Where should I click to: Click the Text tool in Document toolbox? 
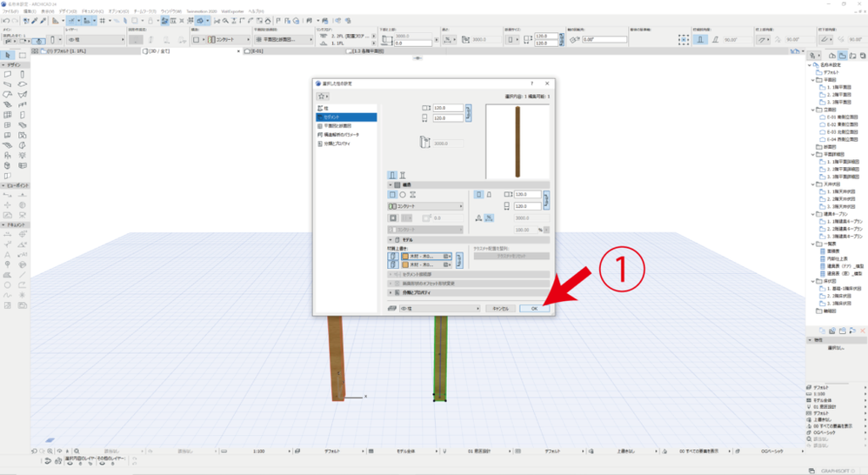pos(8,253)
